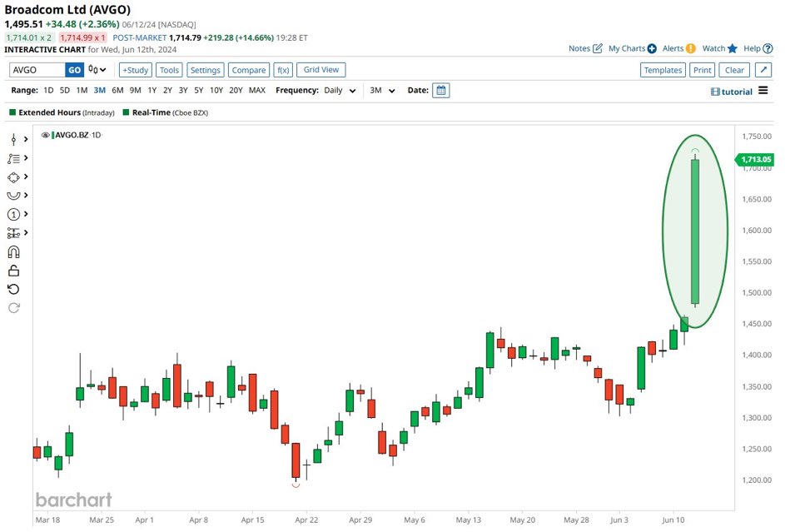Click the Grid View button

[x=320, y=71]
